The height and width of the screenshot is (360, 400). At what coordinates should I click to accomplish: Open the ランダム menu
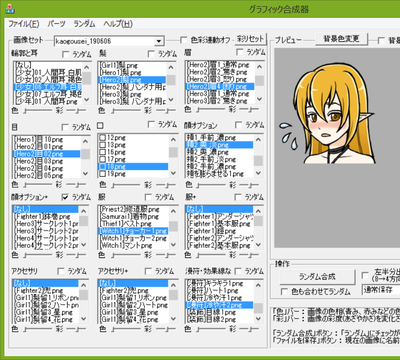point(84,24)
